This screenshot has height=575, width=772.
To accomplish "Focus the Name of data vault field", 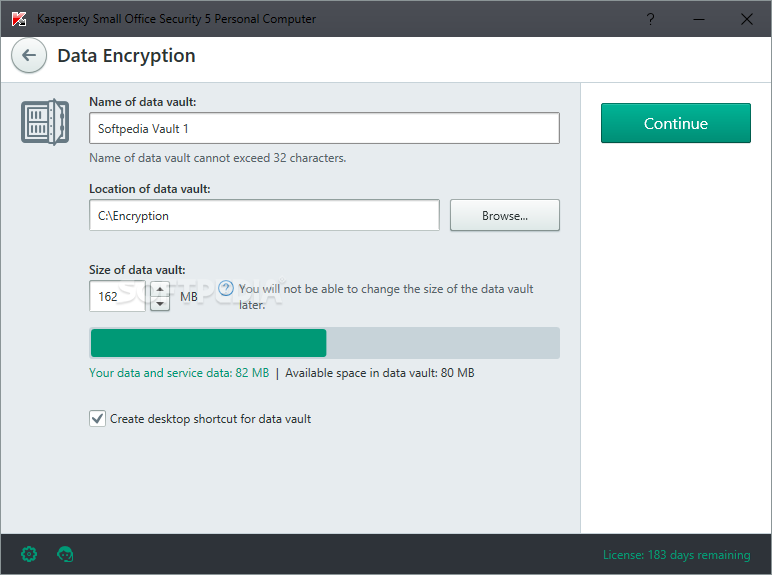I will [324, 128].
